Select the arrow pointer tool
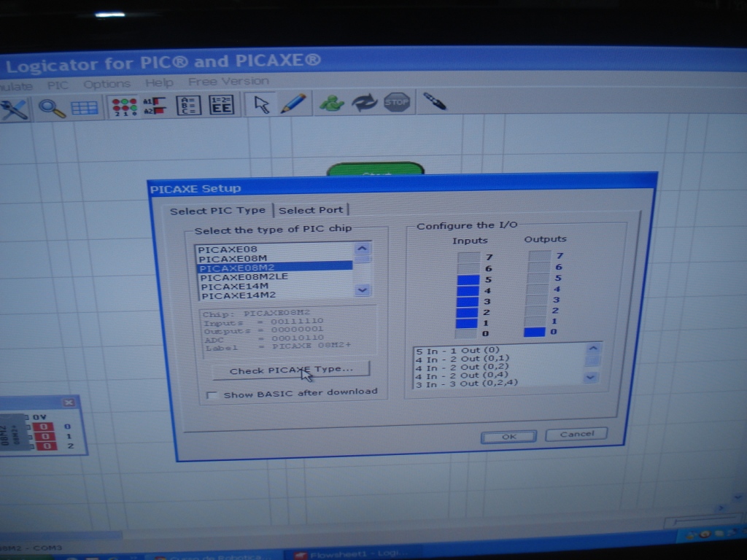 262,104
